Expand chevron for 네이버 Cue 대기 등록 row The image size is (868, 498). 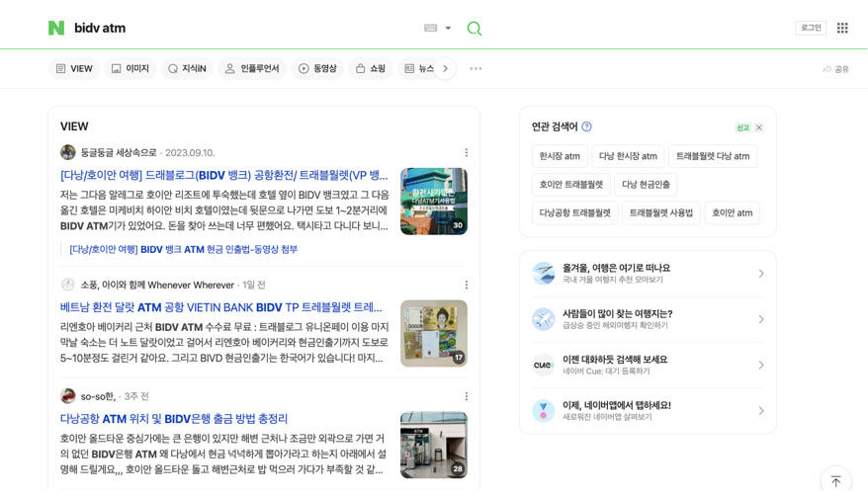point(761,366)
